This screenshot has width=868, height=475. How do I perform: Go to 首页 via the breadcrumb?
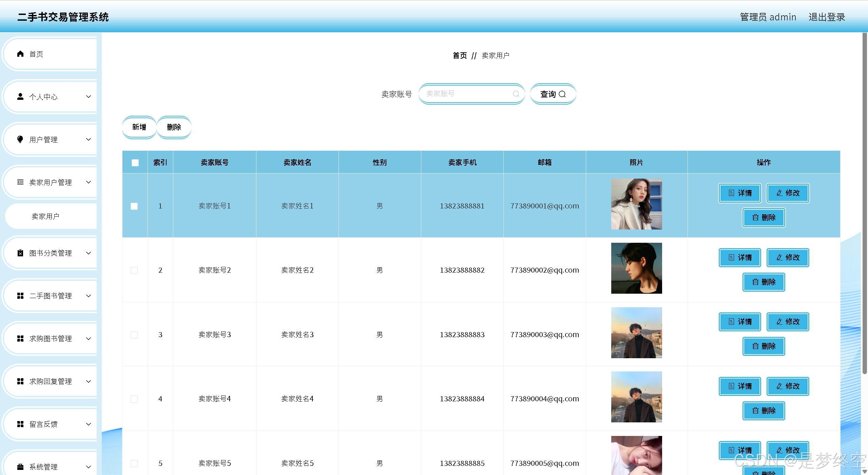click(460, 55)
